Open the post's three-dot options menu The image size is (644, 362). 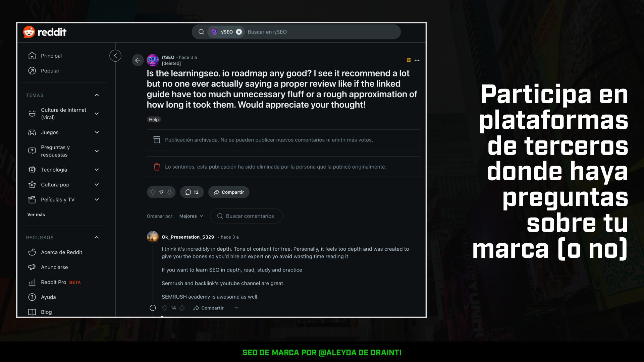click(417, 60)
